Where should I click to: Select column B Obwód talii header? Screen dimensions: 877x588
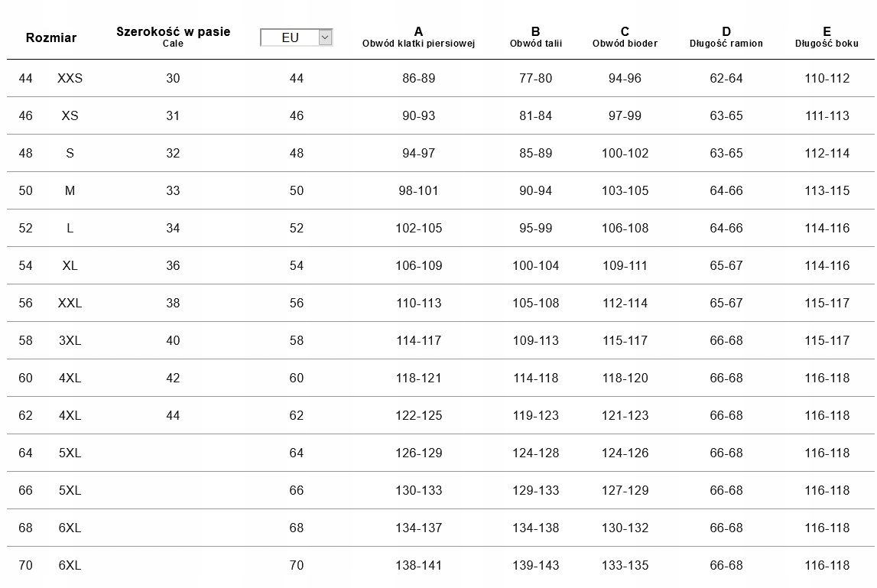(x=535, y=37)
